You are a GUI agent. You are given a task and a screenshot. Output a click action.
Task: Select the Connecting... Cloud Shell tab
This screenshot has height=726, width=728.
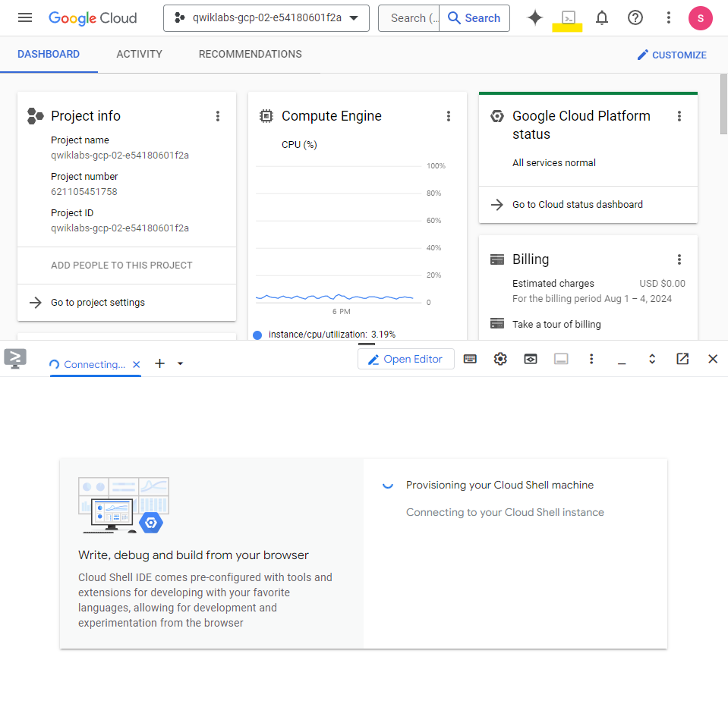[x=95, y=365]
